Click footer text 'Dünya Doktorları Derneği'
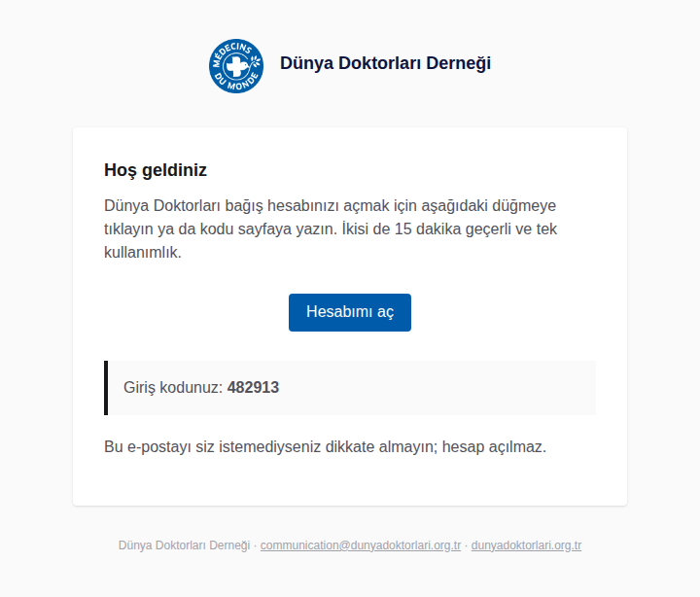Viewport: 700px width, 597px height. pos(184,545)
